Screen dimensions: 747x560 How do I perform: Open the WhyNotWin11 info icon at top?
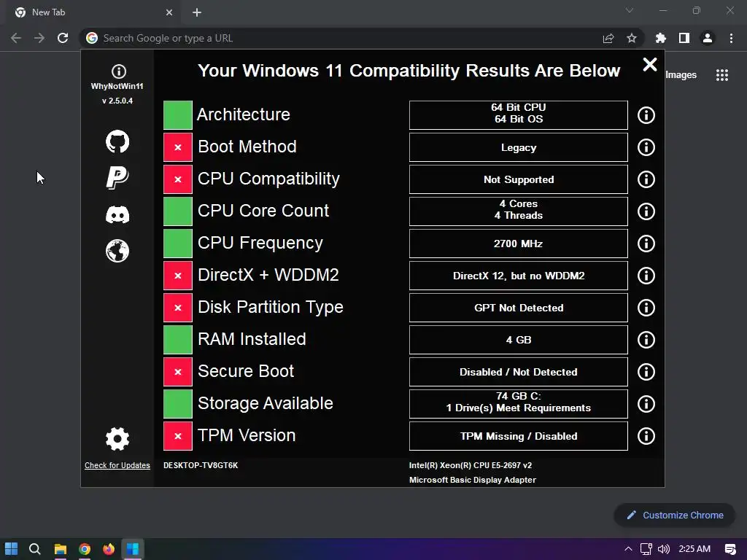point(119,71)
